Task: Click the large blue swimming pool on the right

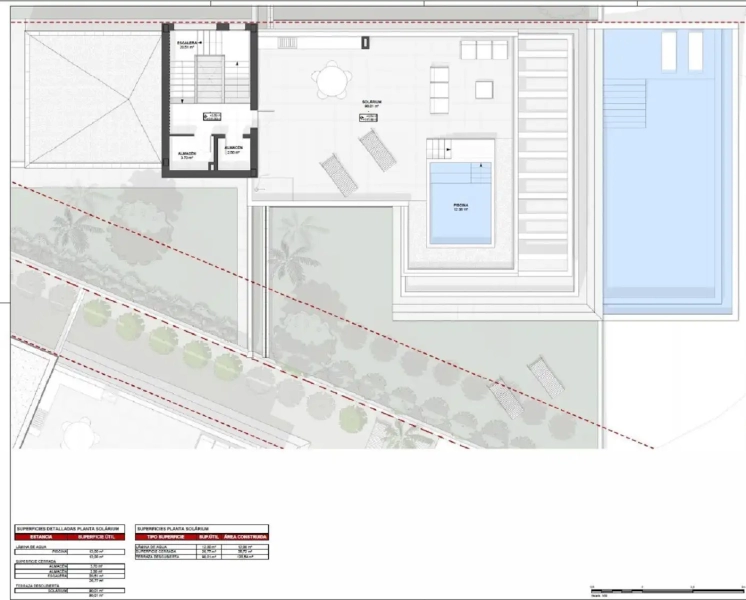Action: (668, 170)
